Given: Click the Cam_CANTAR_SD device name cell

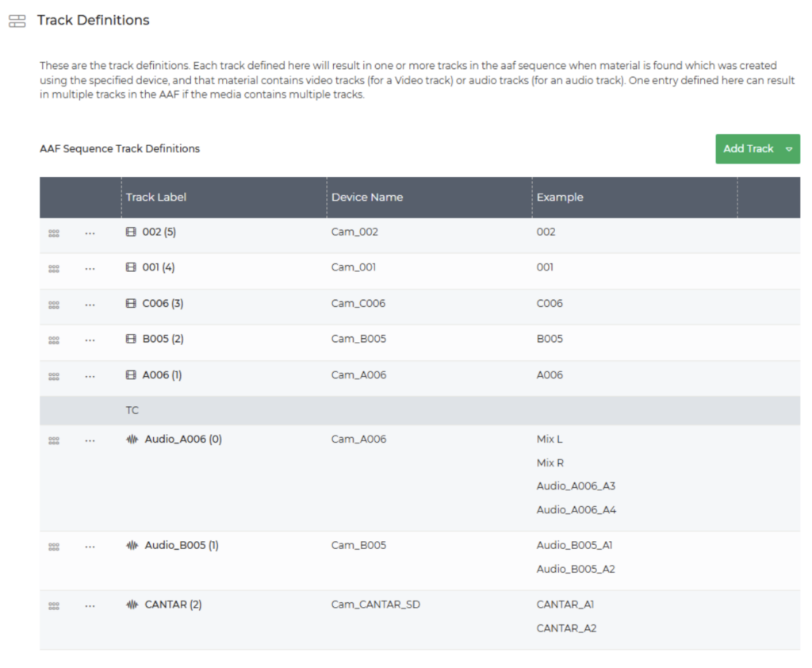Looking at the screenshot, I should click(376, 605).
